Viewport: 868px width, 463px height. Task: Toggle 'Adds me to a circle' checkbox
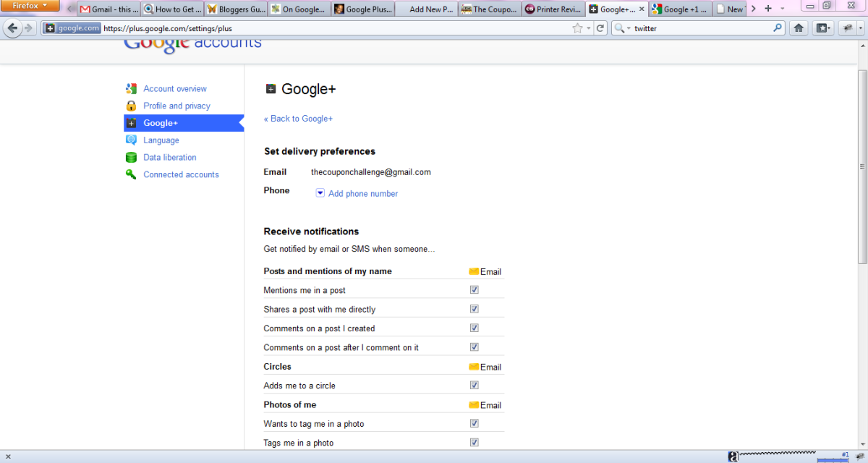click(x=475, y=385)
